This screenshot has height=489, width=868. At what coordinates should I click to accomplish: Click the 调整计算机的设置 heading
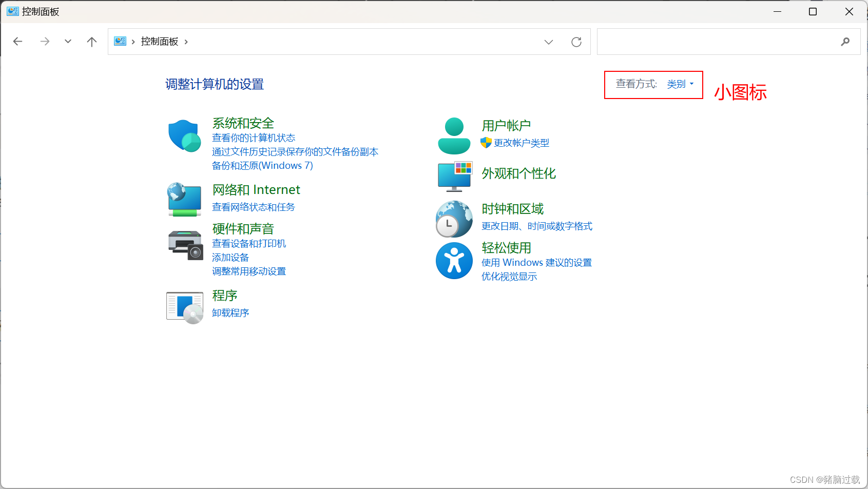click(215, 84)
